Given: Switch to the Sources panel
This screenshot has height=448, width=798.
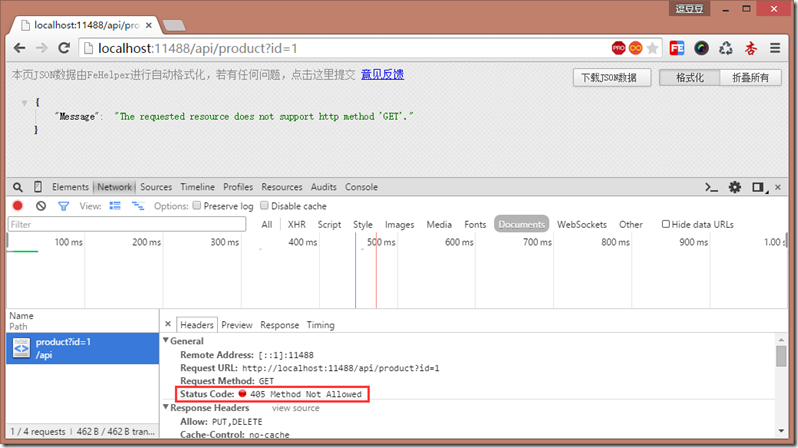Looking at the screenshot, I should click(x=156, y=187).
